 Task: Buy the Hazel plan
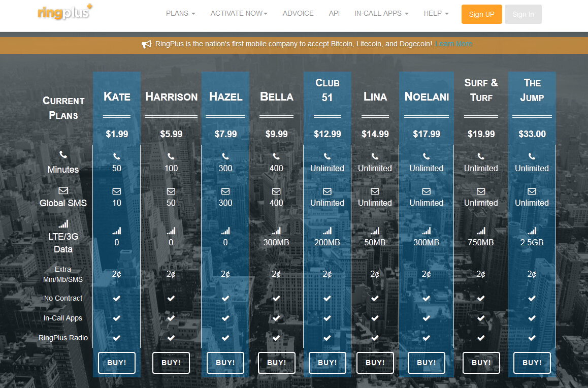pyautogui.click(x=225, y=363)
